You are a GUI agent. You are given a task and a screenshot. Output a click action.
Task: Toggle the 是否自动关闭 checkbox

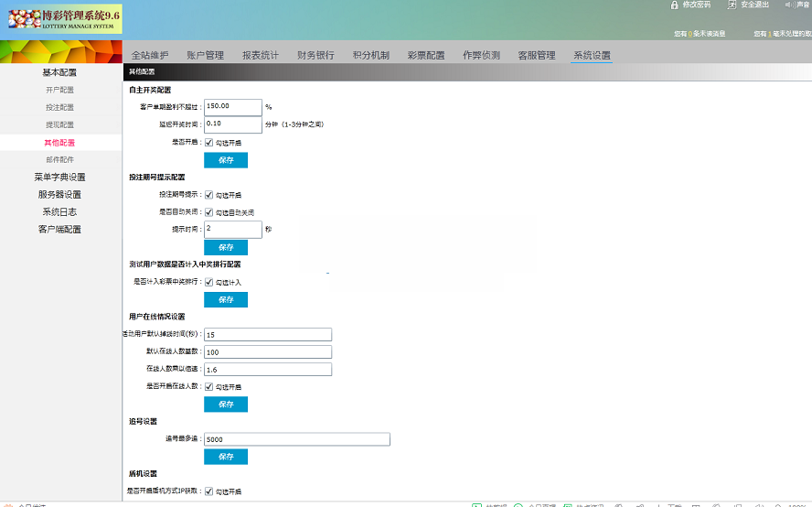pyautogui.click(x=209, y=212)
